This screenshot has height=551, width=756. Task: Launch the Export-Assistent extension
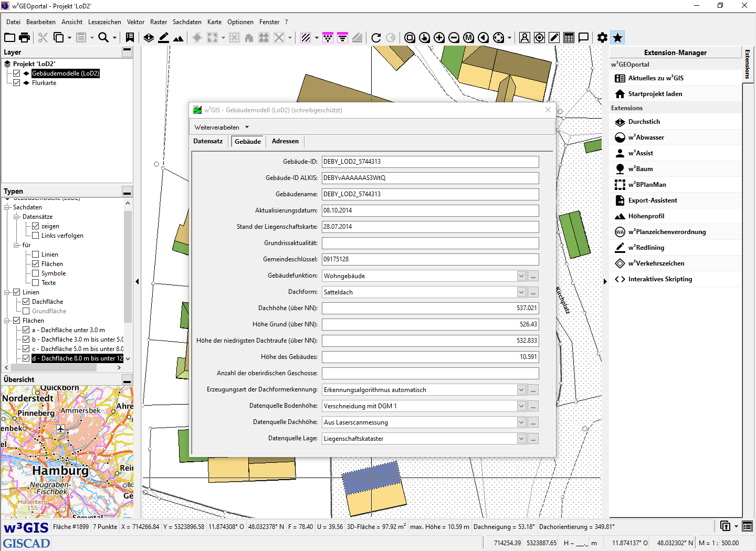coord(676,200)
